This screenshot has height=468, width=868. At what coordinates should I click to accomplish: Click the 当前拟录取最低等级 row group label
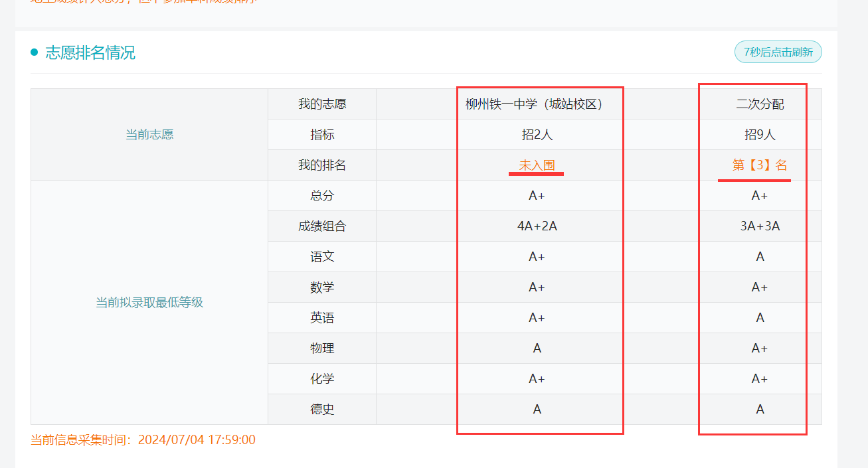149,303
